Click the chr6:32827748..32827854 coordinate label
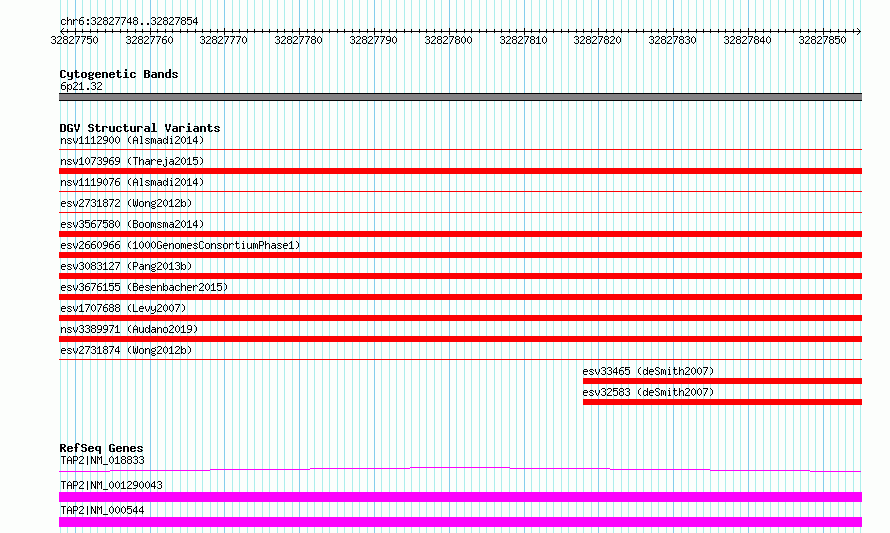Screen dimensions: 890x533 [x=129, y=22]
